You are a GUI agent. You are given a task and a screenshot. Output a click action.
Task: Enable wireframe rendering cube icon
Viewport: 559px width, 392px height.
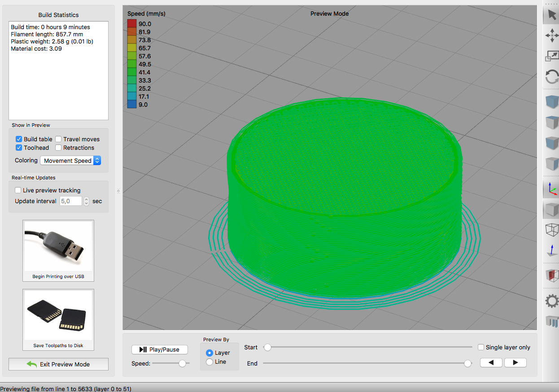tap(551, 230)
